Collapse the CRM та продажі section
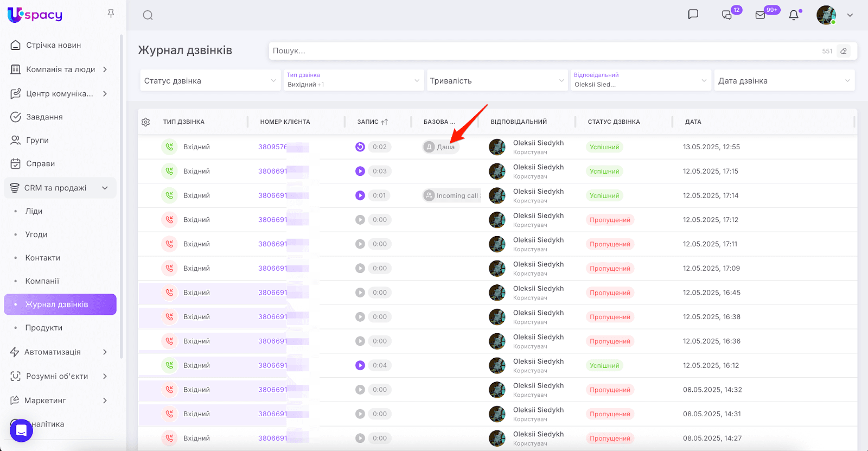Viewport: 868px width, 451px height. click(105, 188)
